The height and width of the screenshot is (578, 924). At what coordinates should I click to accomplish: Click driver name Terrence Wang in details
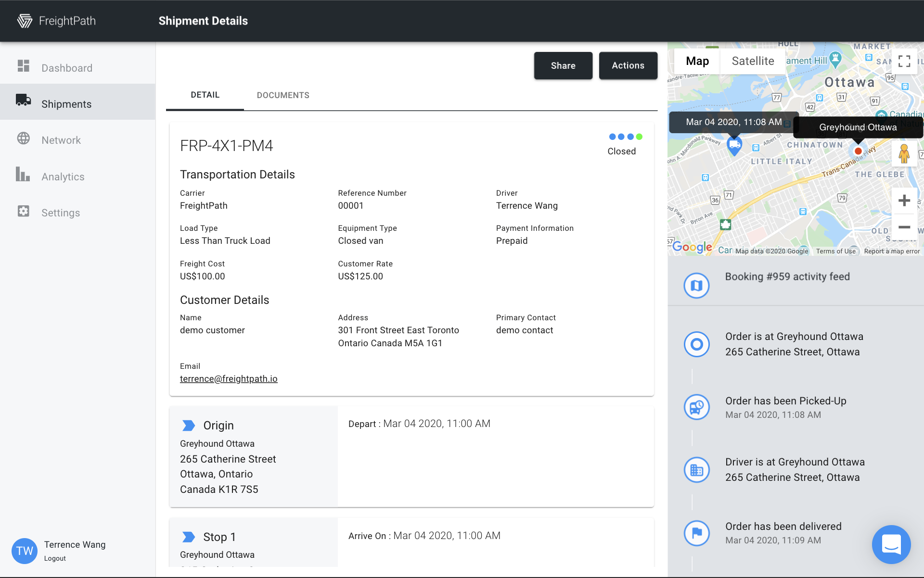527,206
